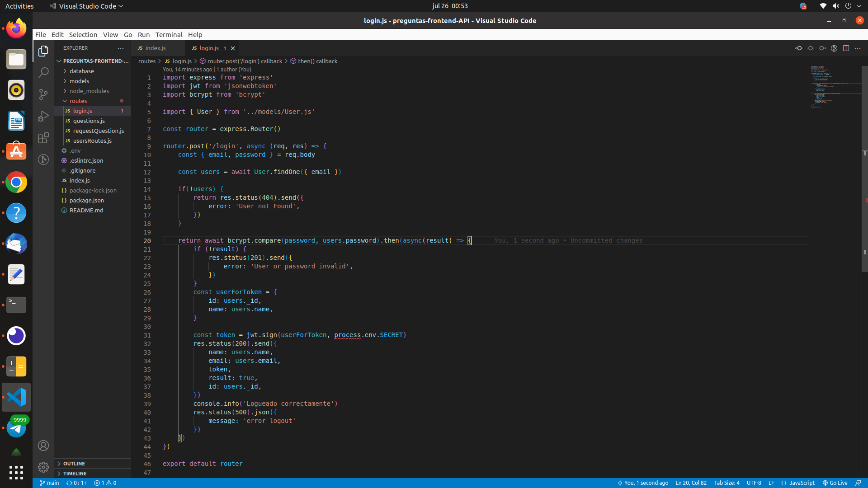Show applications grid in dock

[x=16, y=472]
